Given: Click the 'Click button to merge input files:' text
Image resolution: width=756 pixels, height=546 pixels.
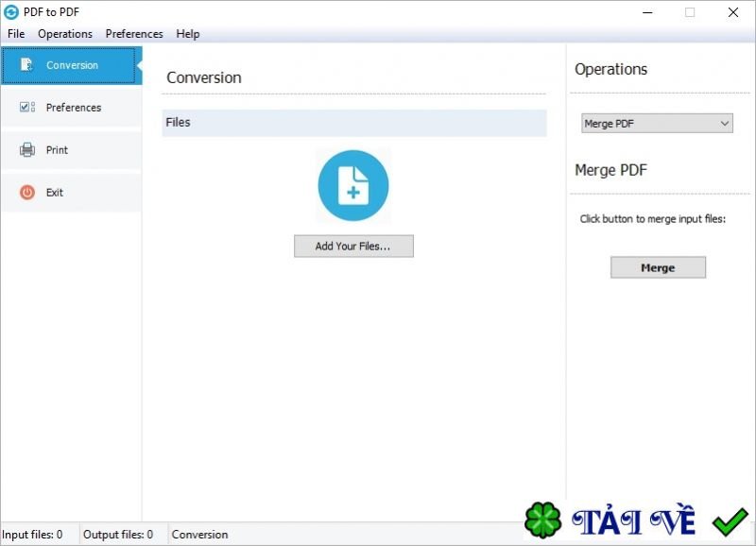Looking at the screenshot, I should tap(652, 219).
